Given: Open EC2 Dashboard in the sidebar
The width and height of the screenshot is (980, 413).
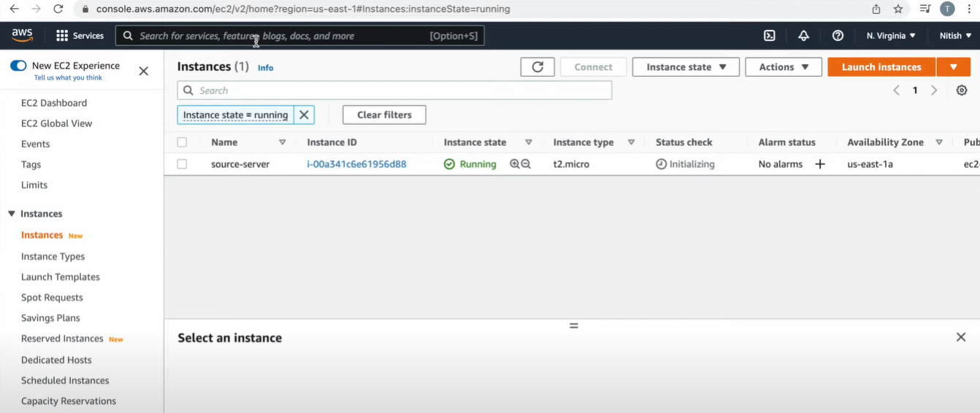Looking at the screenshot, I should tap(54, 103).
